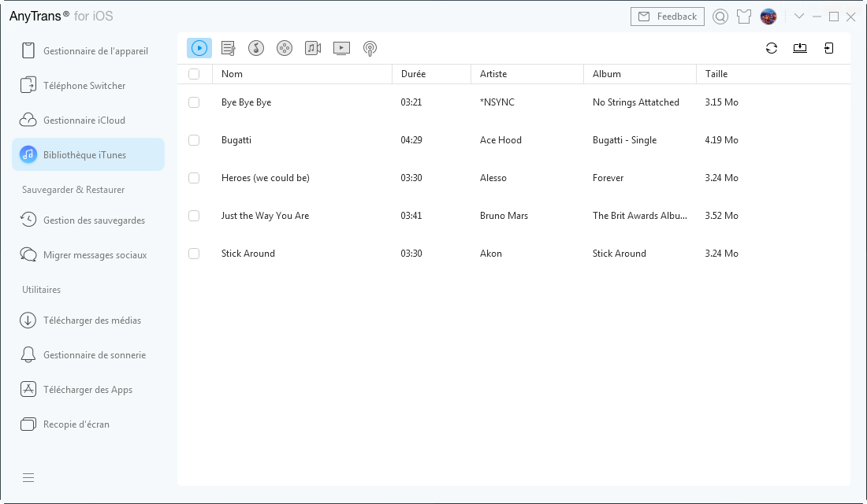Viewport: 867px width, 504px height.
Task: Sort by the Album column header
Action: [x=640, y=74]
